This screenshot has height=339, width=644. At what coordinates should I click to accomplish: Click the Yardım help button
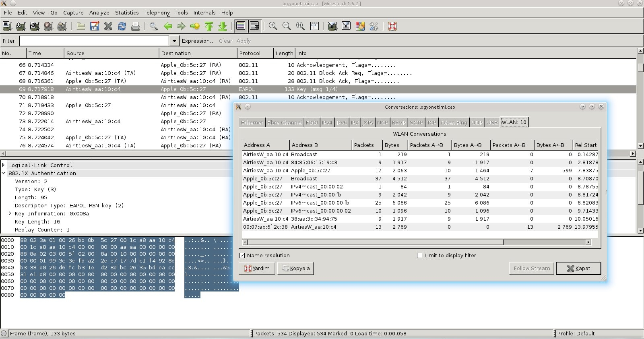pyautogui.click(x=257, y=268)
